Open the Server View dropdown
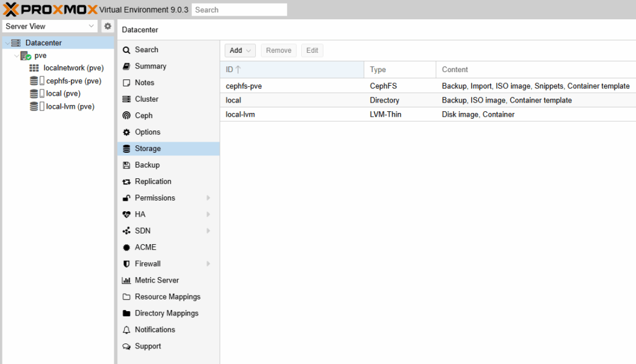The width and height of the screenshot is (636, 364). click(50, 26)
